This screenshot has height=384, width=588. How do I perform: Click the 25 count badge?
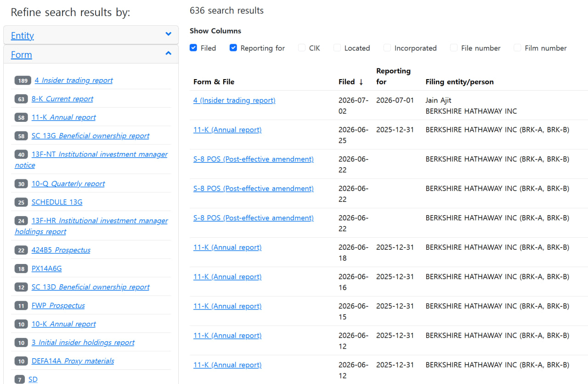[21, 202]
